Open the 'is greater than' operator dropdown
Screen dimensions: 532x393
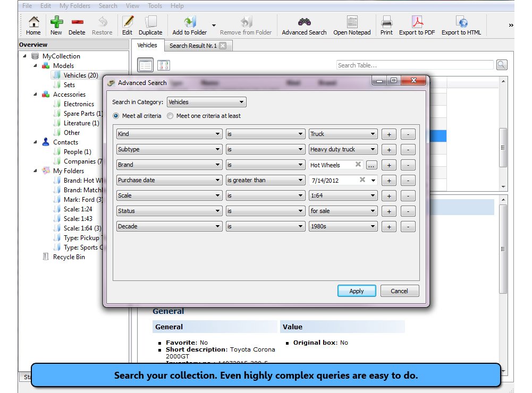click(265, 180)
